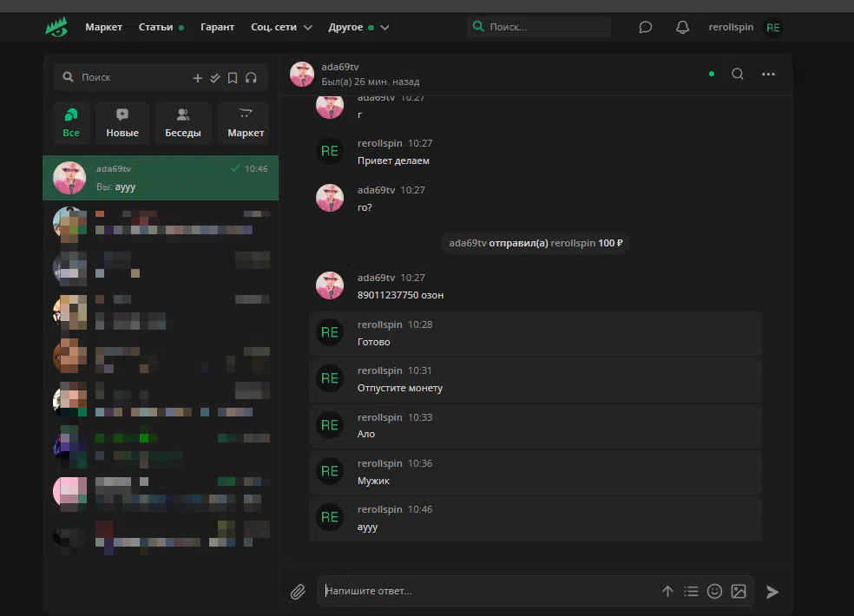Focus the Напишите ответ message input field
Image resolution: width=854 pixels, height=616 pixels.
pyautogui.click(x=486, y=591)
